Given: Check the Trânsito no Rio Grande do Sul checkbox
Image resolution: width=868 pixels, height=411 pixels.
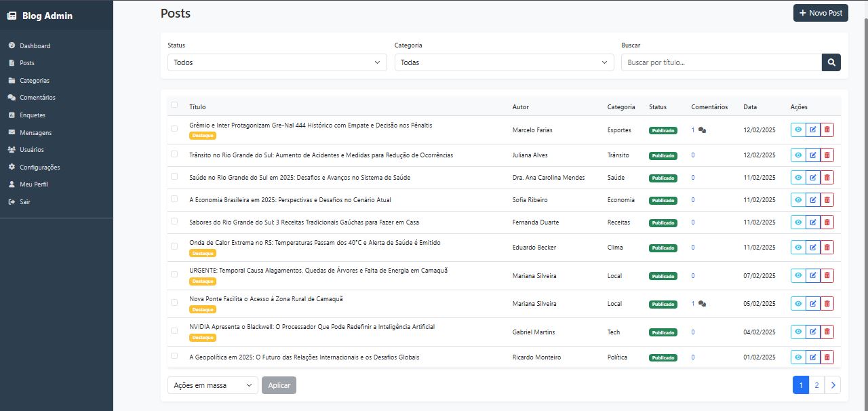Looking at the screenshot, I should pos(174,155).
